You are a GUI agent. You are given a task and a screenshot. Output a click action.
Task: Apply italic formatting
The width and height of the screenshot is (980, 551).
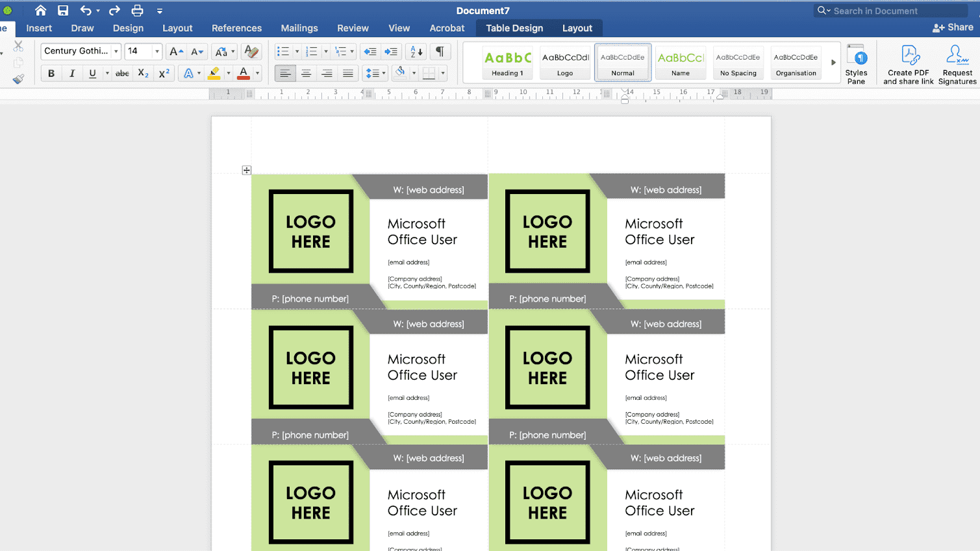(72, 73)
